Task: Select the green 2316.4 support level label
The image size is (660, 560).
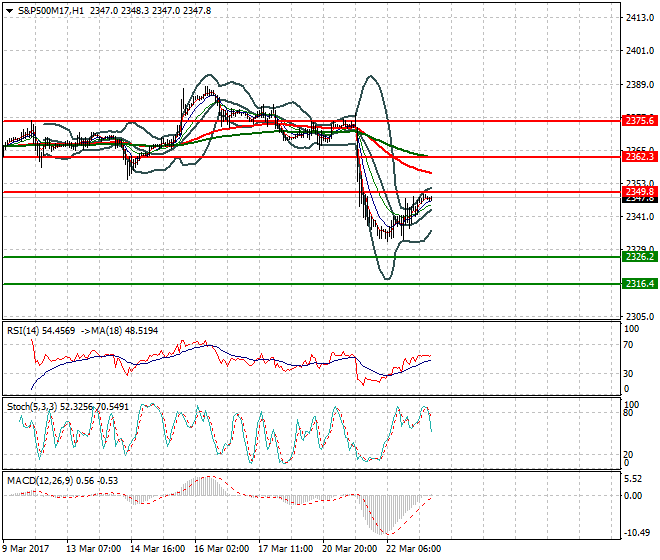Action: (640, 284)
